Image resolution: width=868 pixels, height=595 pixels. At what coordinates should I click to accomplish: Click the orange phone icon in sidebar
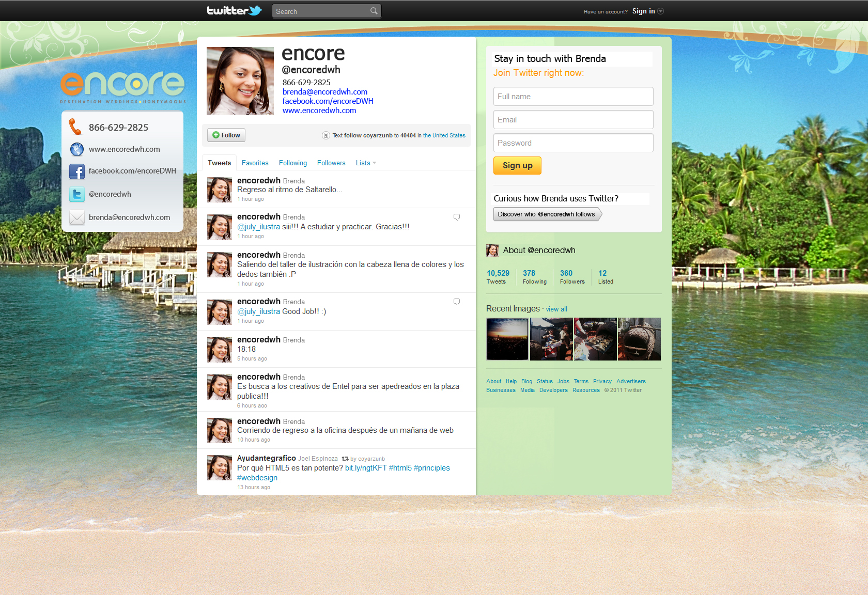coord(76,127)
